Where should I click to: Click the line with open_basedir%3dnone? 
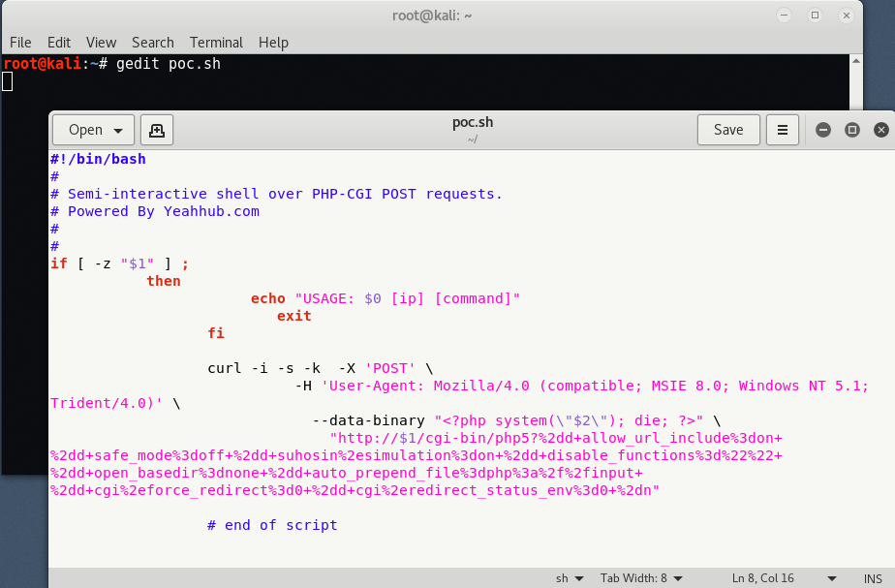click(x=347, y=474)
